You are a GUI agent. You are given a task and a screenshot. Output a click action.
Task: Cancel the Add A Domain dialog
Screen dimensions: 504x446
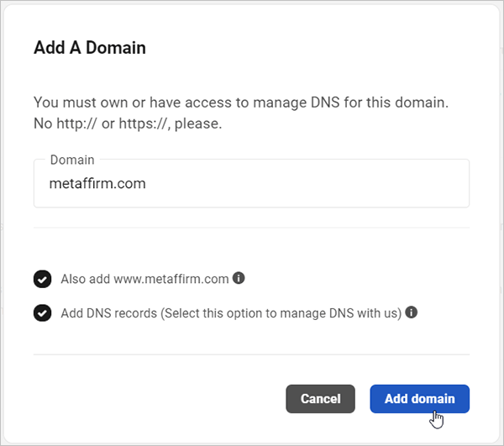[x=321, y=399]
